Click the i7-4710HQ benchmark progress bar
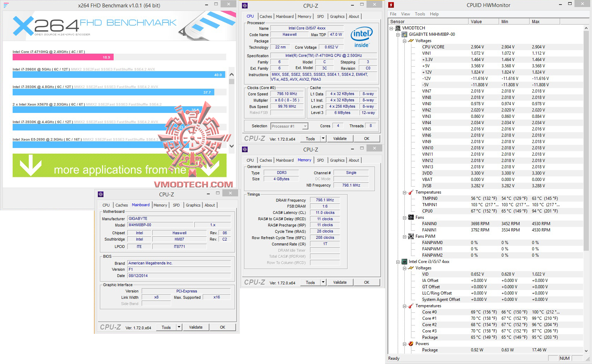592x364 pixels. pos(62,56)
